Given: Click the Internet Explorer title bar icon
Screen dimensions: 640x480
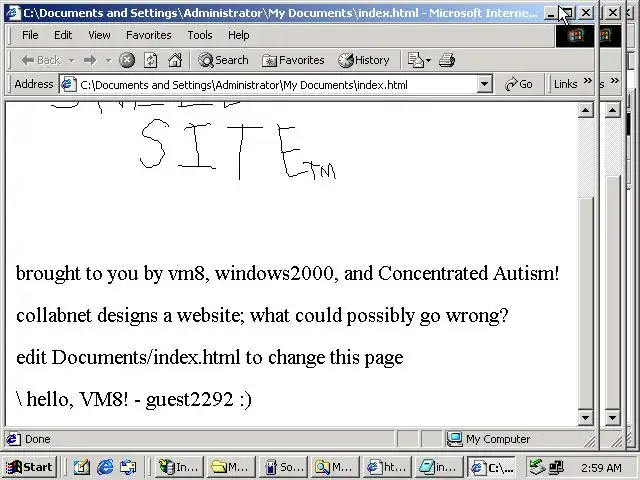Looking at the screenshot, I should click(13, 13).
